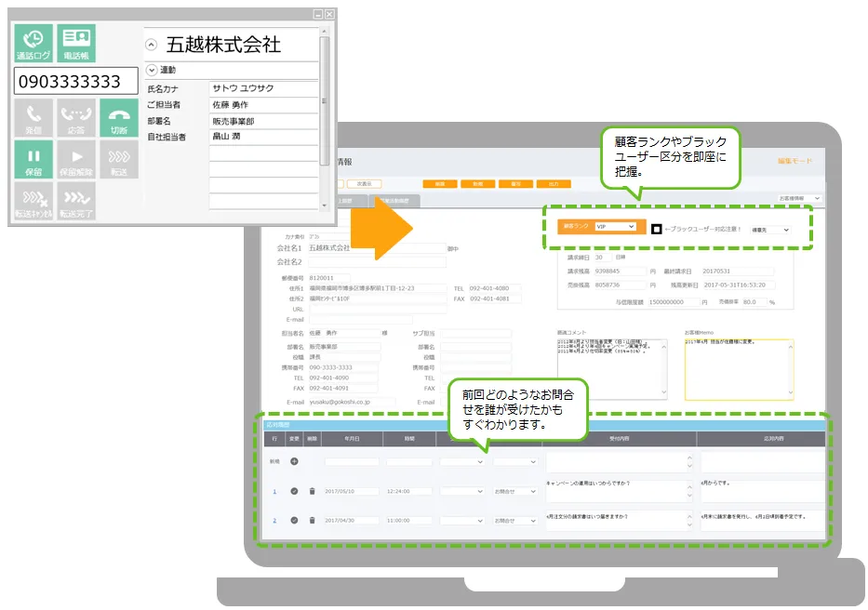Click the 郵便番号 field 8120011
The width and height of the screenshot is (868, 610).
(328, 278)
